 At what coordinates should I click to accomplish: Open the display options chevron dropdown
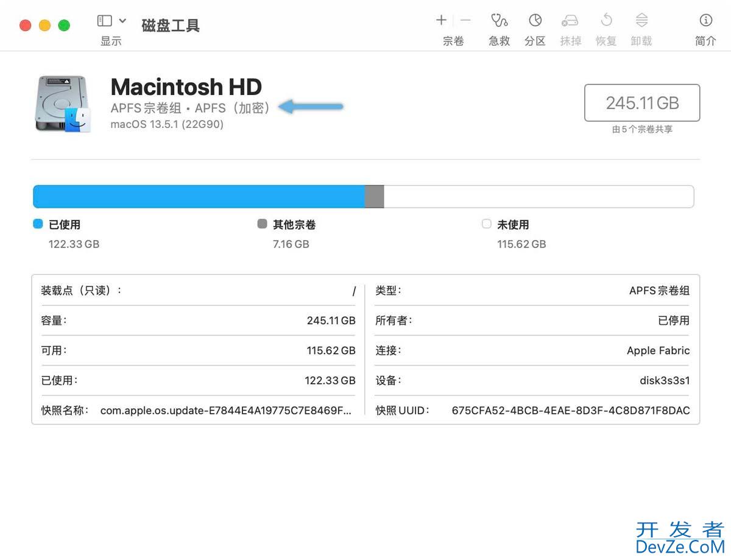pos(122,21)
